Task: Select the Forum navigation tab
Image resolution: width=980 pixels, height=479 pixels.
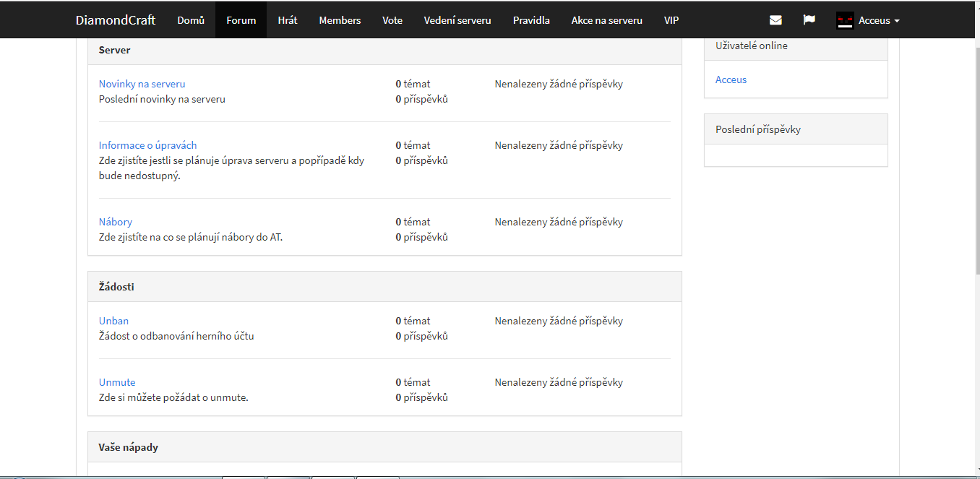Action: pyautogui.click(x=241, y=20)
